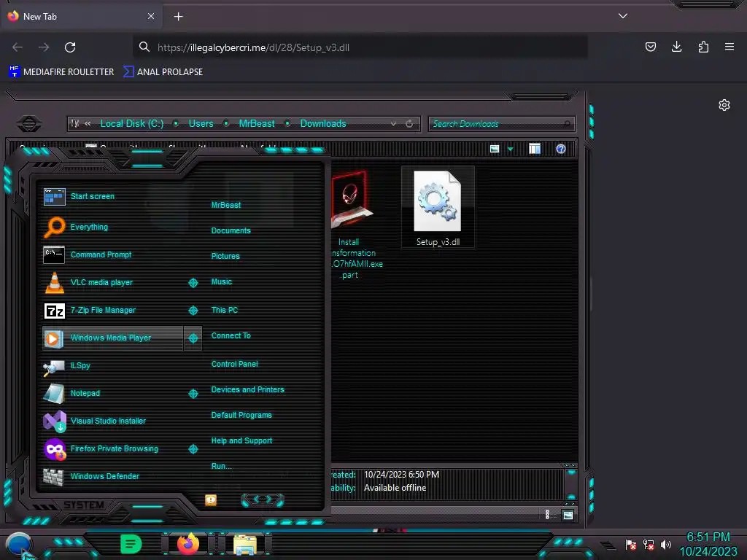Open Firefox extensions icon

tap(703, 47)
